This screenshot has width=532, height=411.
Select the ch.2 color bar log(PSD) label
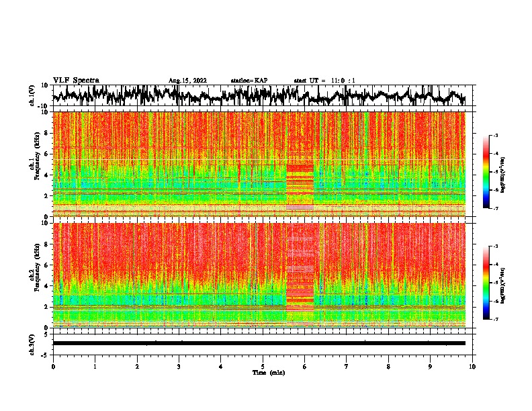(503, 285)
